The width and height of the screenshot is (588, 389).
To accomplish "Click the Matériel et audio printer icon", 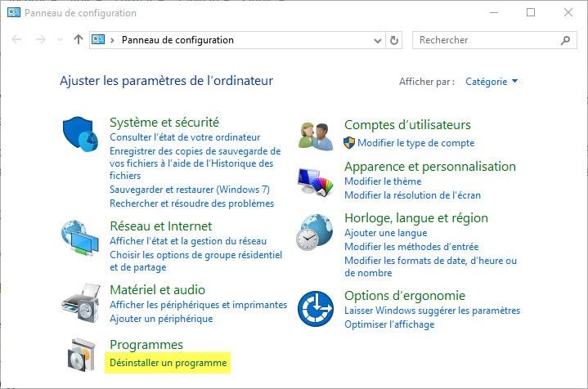I will 81,303.
